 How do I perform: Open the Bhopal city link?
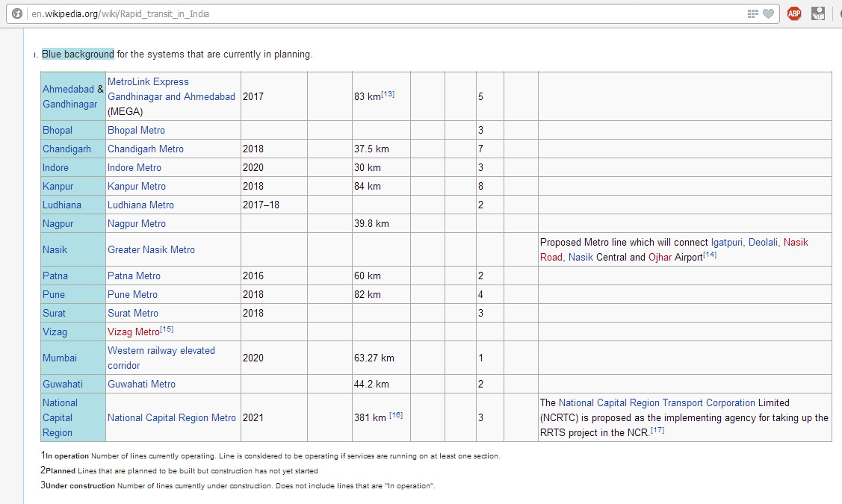[x=58, y=130]
